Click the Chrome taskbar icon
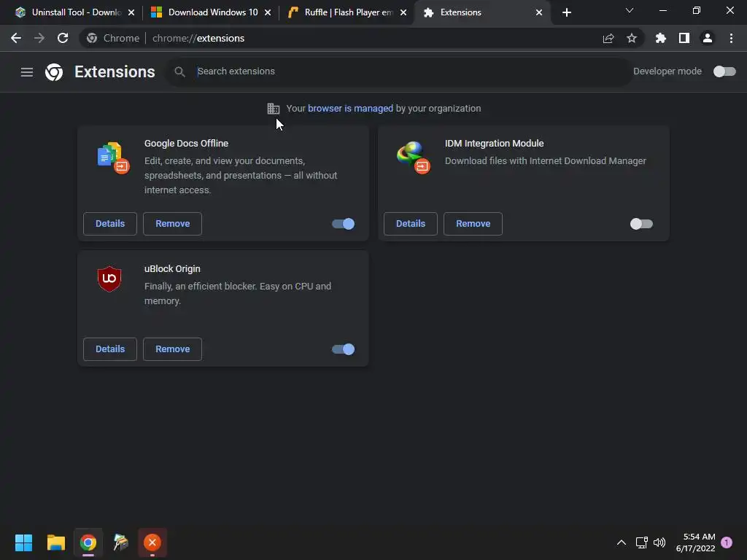The image size is (747, 560). point(88,542)
